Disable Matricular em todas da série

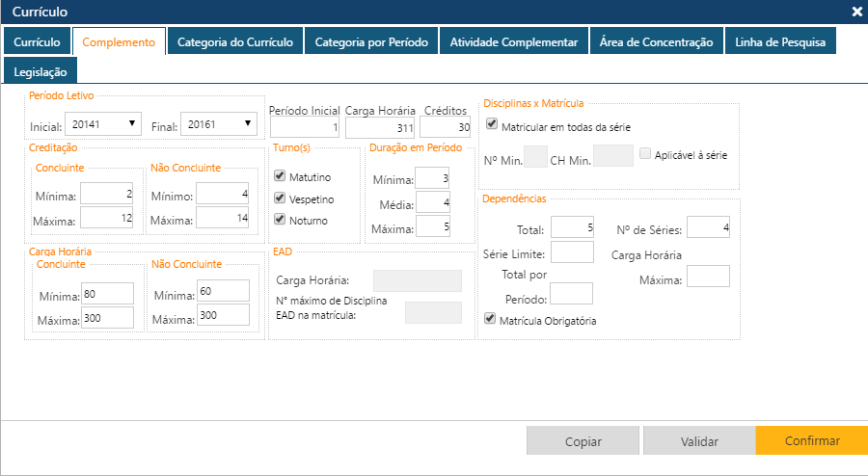tap(492, 125)
